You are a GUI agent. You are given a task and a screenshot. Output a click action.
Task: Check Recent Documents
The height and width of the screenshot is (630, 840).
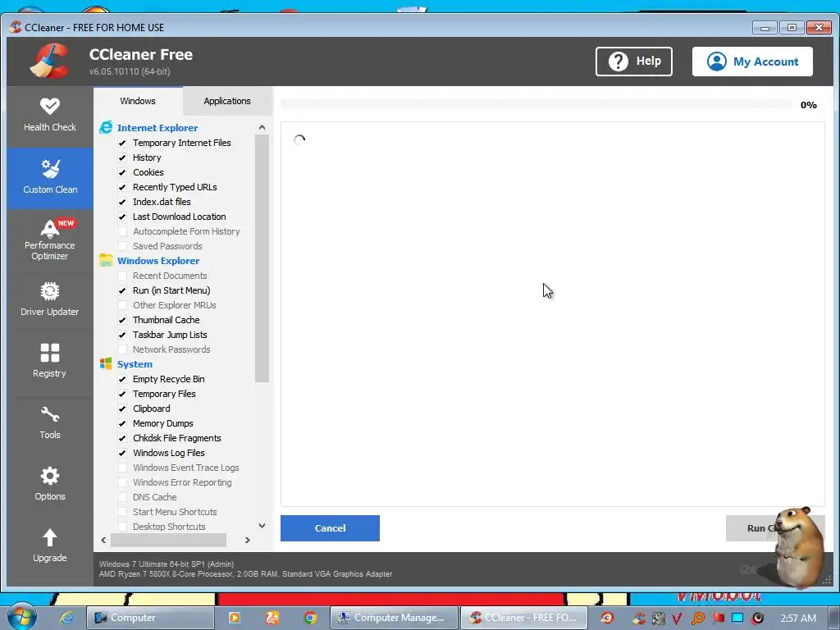click(122, 276)
